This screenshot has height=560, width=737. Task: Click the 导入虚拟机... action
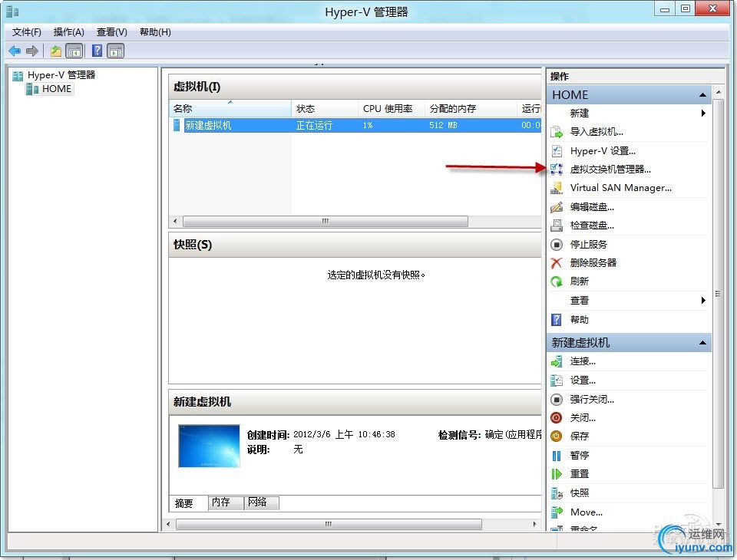click(x=597, y=132)
